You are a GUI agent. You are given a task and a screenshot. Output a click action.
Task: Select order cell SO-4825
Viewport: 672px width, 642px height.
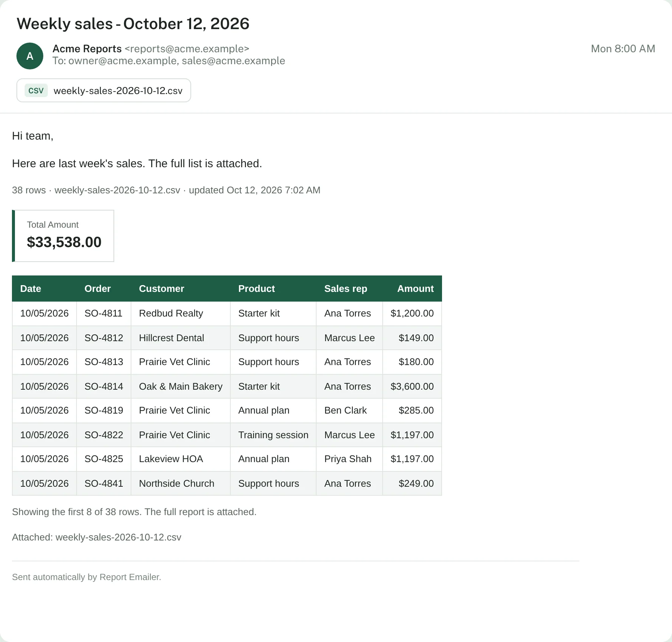click(x=104, y=459)
